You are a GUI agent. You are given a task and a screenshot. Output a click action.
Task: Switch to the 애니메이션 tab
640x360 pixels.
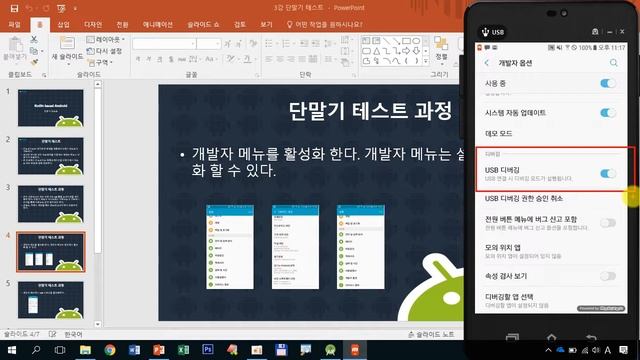(158, 24)
